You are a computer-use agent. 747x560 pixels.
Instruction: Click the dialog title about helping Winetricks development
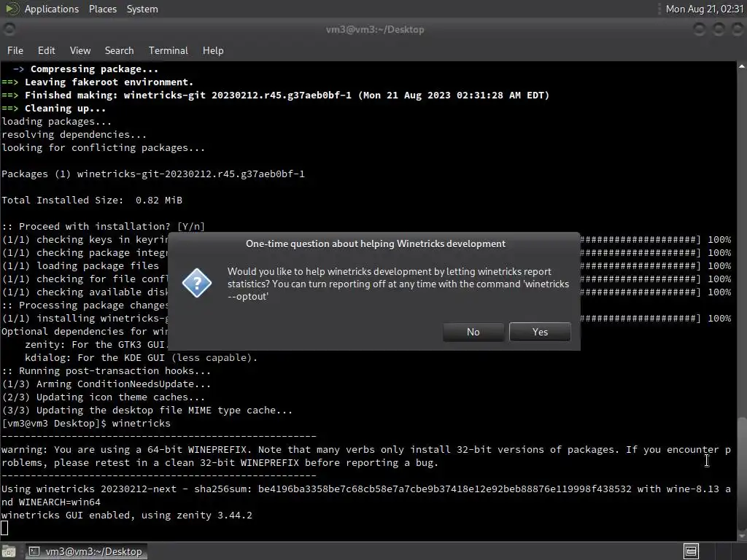click(x=376, y=244)
